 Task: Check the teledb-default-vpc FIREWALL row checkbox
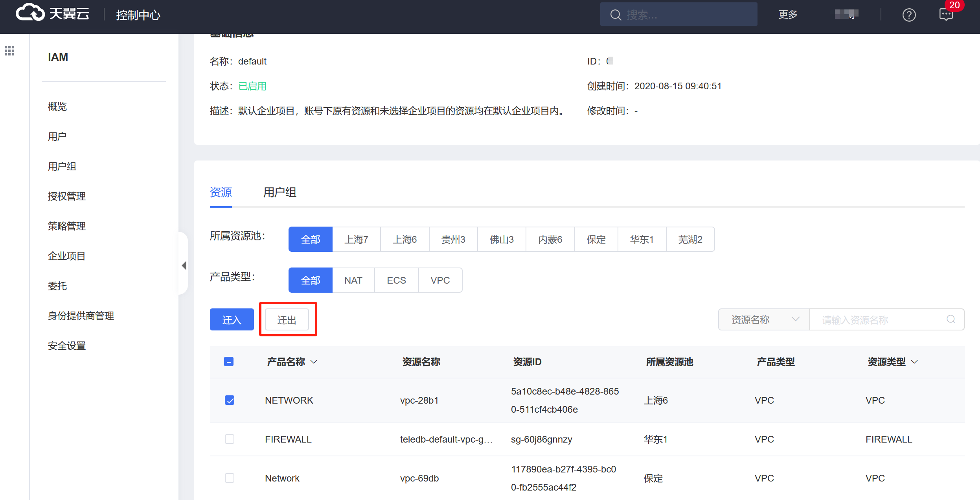[230, 439]
